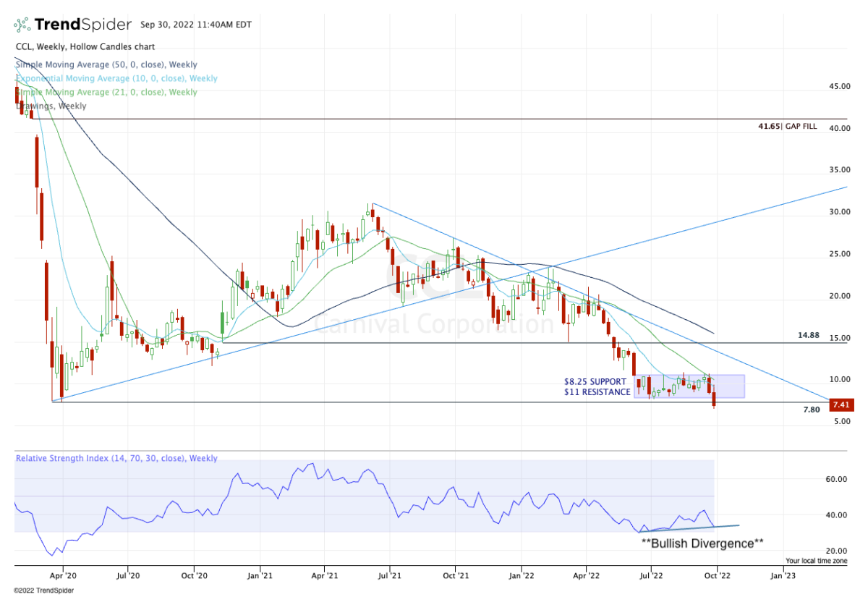Click the $8.25 SUPPORT annotation text

pos(595,381)
